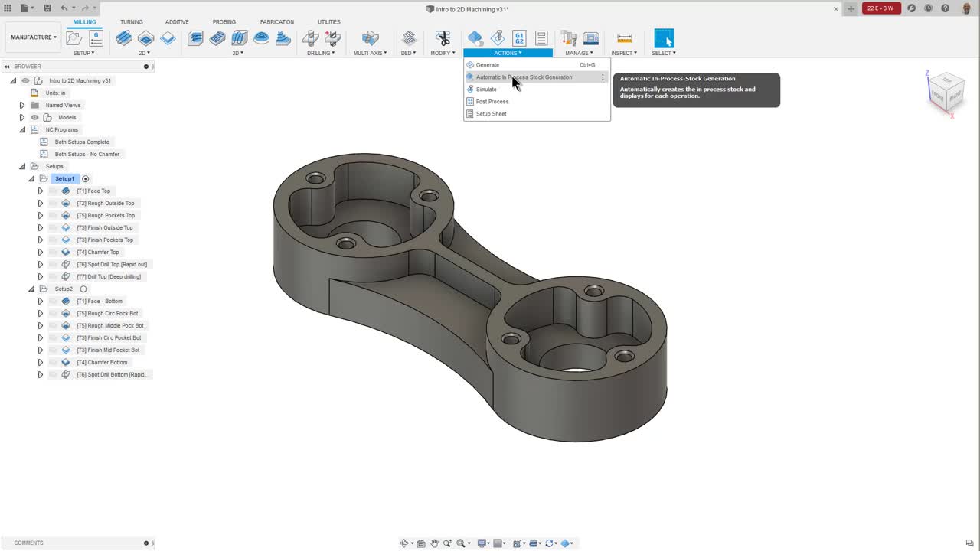Click the Units: in entry
980x551 pixels.
(x=55, y=93)
